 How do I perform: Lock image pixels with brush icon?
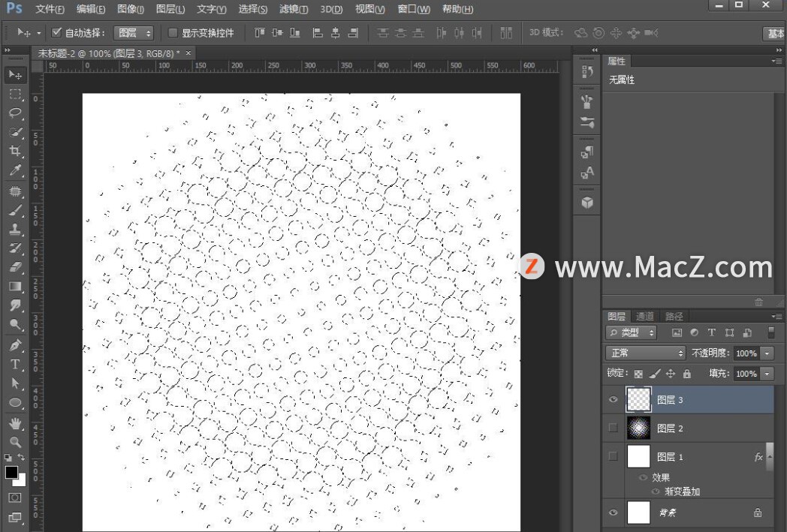point(655,374)
